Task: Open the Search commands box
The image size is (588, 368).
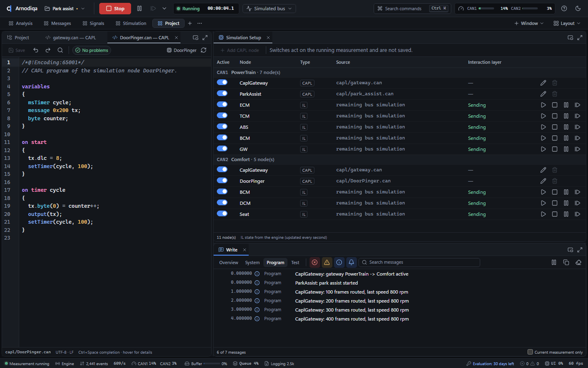Action: (412, 9)
